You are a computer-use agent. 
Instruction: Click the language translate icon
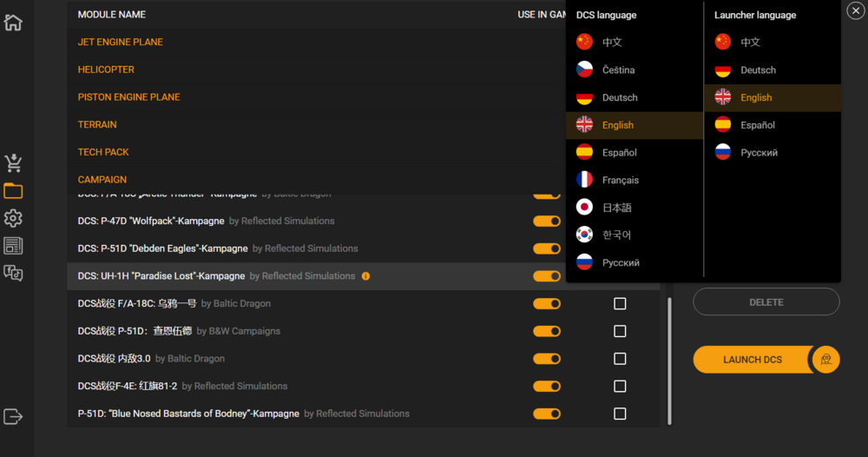click(13, 274)
